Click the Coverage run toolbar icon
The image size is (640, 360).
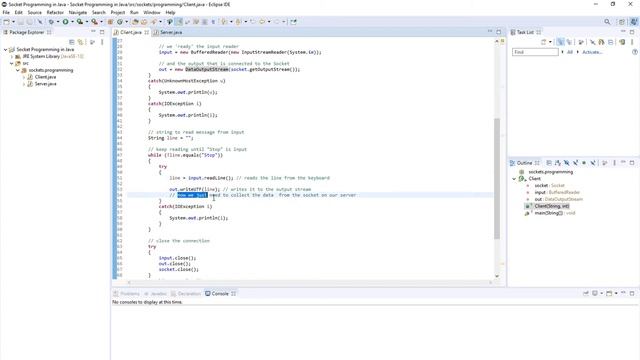(x=80, y=22)
